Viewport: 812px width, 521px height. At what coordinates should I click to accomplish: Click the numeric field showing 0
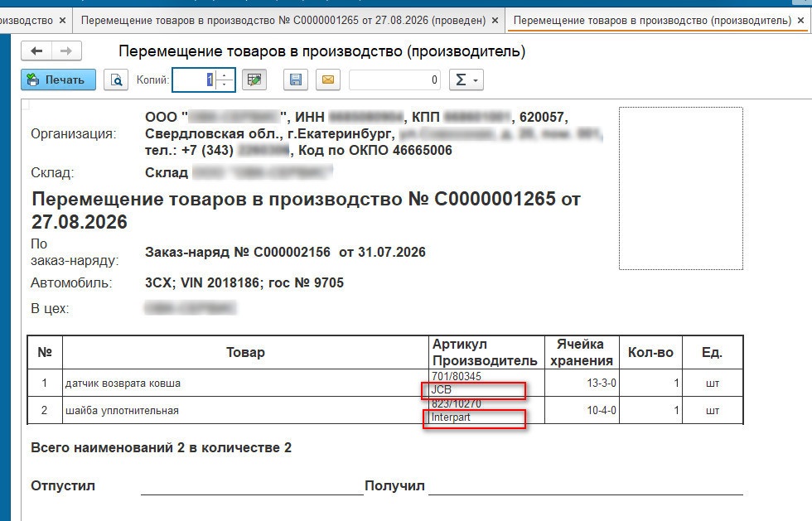395,80
